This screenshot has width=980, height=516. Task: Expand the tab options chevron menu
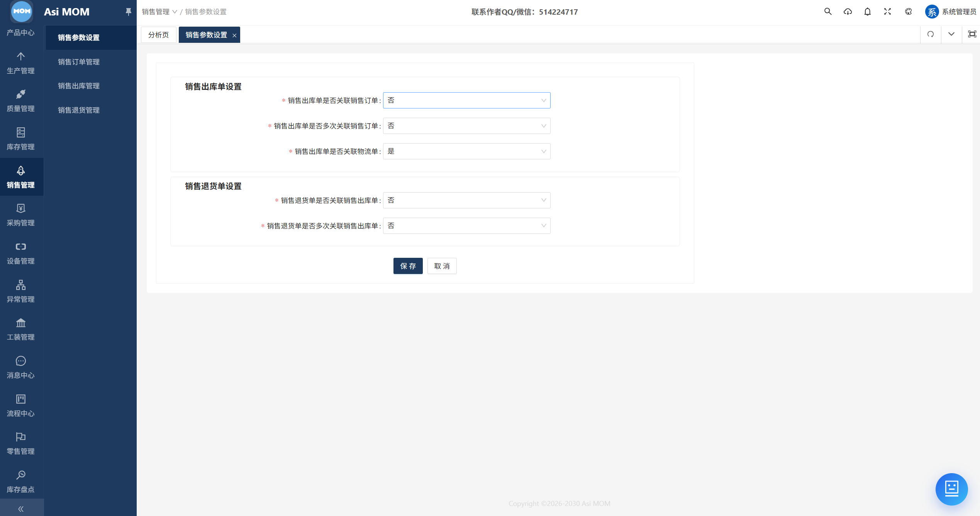click(951, 34)
